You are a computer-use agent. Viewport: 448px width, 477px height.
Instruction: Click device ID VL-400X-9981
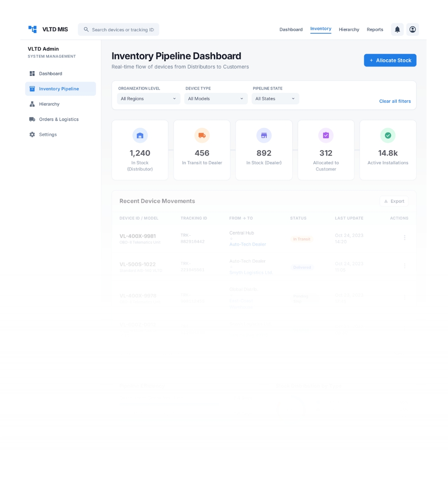137,236
